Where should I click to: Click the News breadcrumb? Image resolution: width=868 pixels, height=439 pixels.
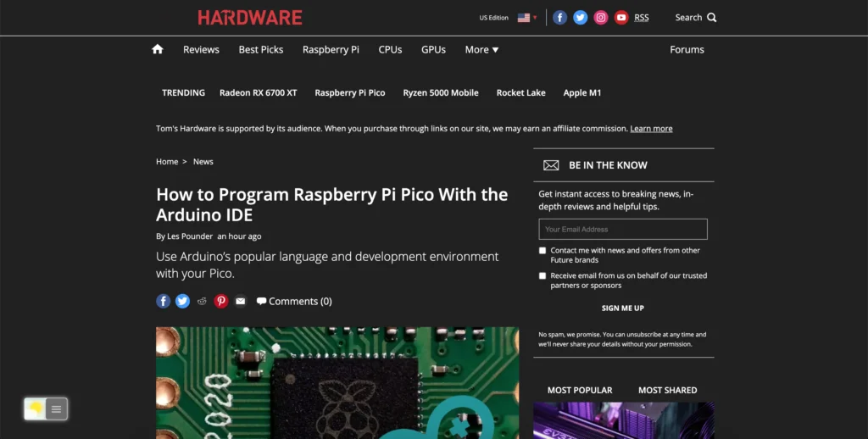tap(203, 162)
